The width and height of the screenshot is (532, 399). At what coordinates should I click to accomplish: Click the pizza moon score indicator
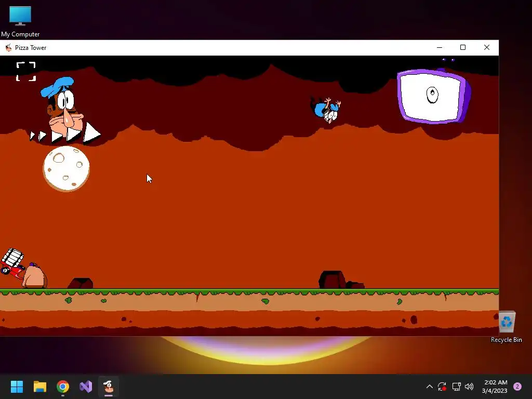point(66,169)
